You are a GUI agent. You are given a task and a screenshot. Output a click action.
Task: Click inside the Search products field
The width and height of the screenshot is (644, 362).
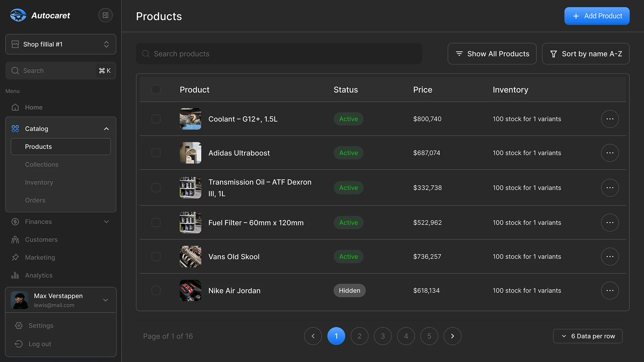coord(278,54)
